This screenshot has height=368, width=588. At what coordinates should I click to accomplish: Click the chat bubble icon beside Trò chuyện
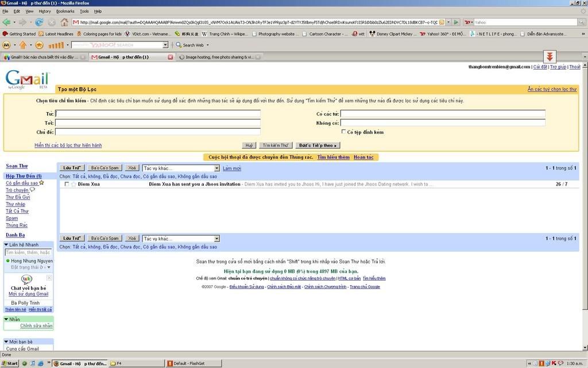point(32,190)
